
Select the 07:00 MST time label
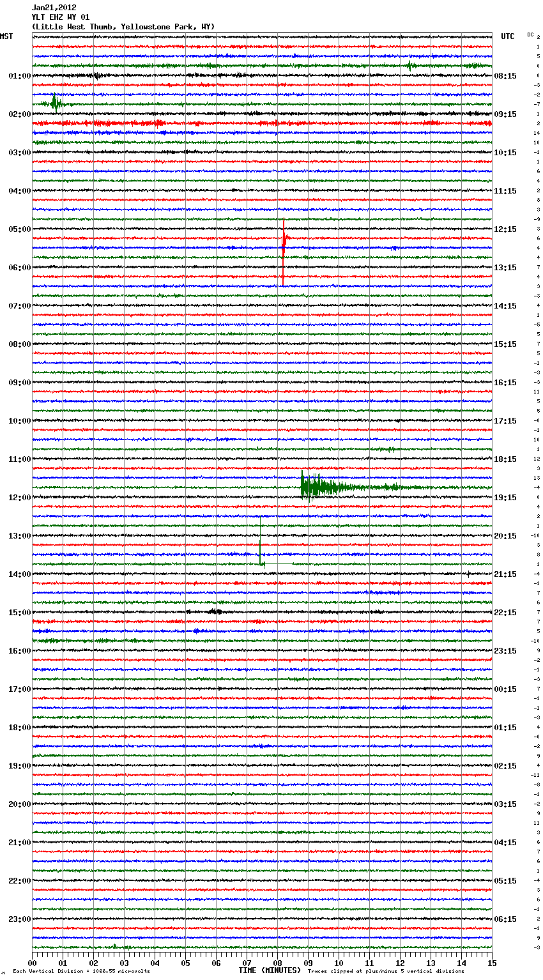click(20, 306)
